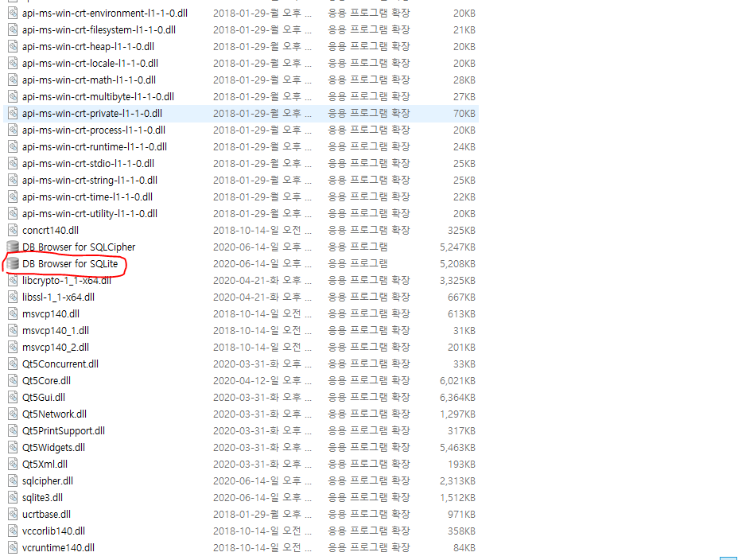Click the icon of api-ms-win-crt-process-l1-1-0.dll

click(x=14, y=130)
